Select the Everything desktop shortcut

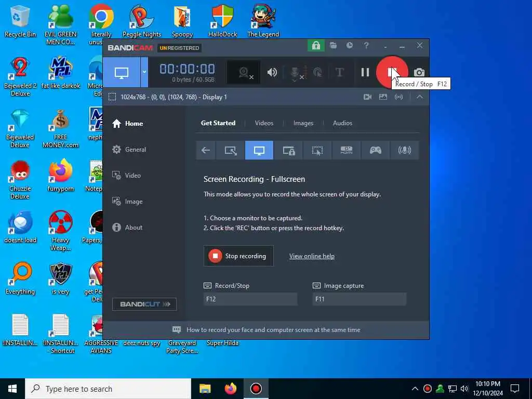click(20, 279)
